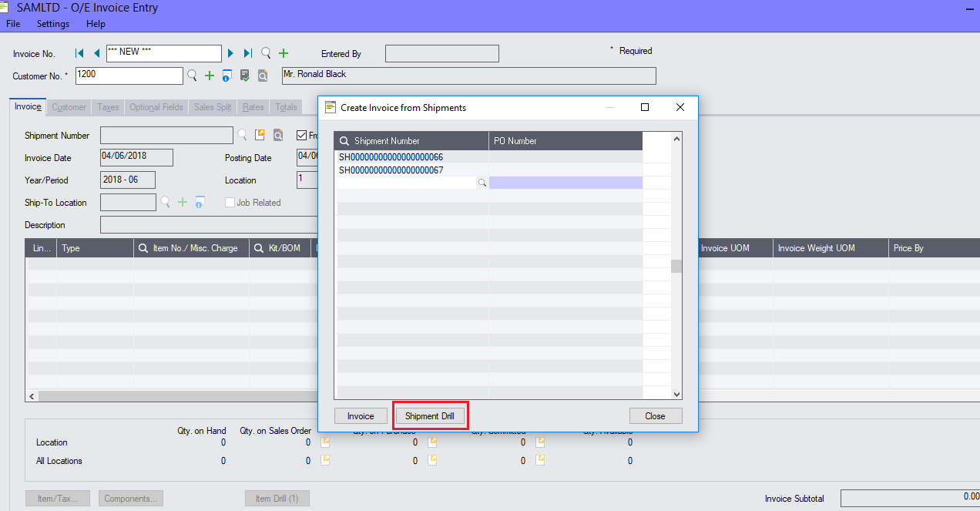Click the Invoice button in dialog
The height and width of the screenshot is (511, 980).
[361, 416]
